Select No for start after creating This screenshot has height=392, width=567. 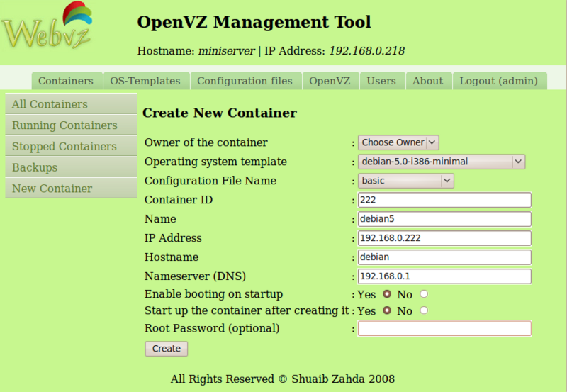(x=424, y=310)
